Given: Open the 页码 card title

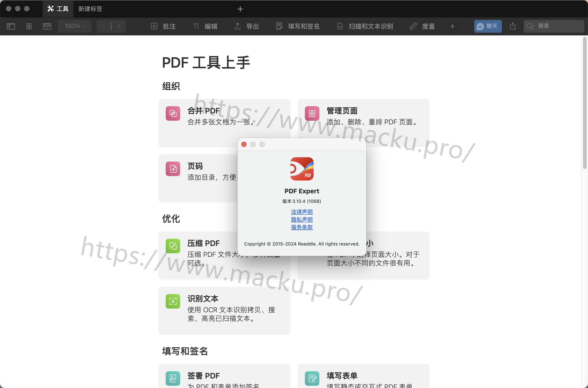Looking at the screenshot, I should click(x=195, y=166).
